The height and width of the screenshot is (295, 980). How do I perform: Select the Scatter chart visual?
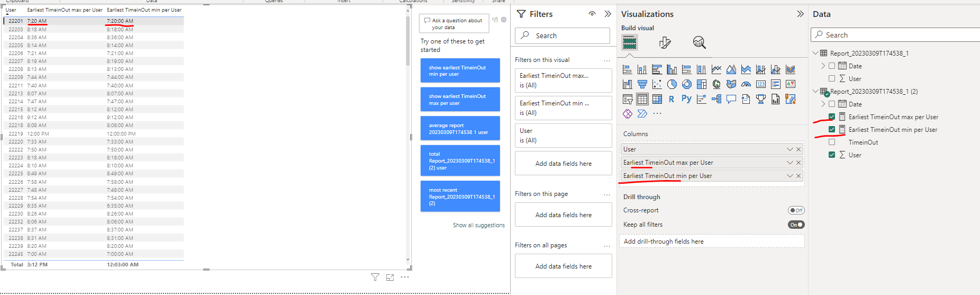(x=657, y=84)
